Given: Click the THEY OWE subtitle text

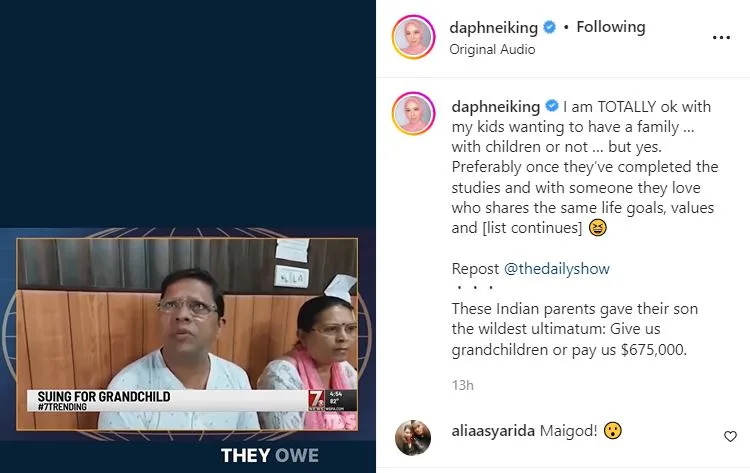Looking at the screenshot, I should coord(269,455).
